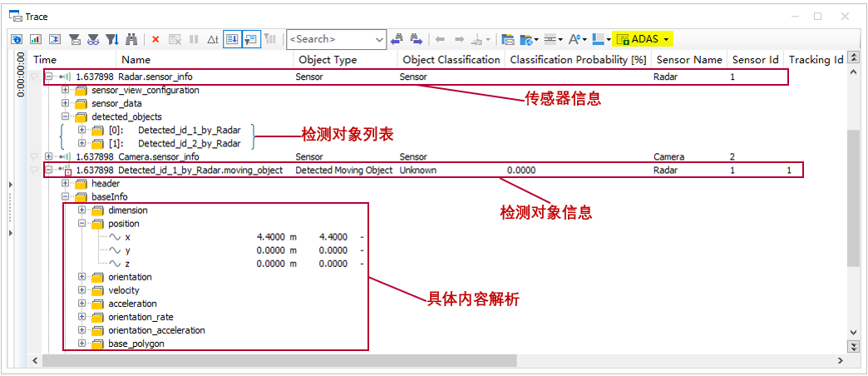
Task: Click the funnel with blue down-arrow icon
Action: click(x=112, y=39)
